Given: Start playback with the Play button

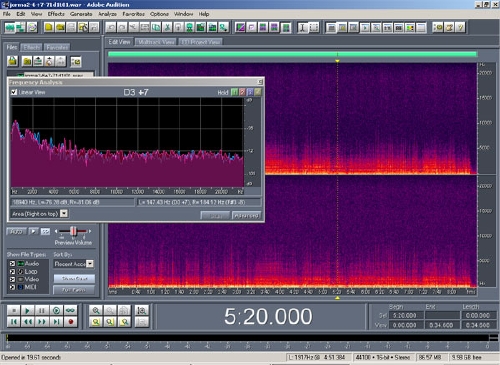Looking at the screenshot, I should tap(28, 311).
